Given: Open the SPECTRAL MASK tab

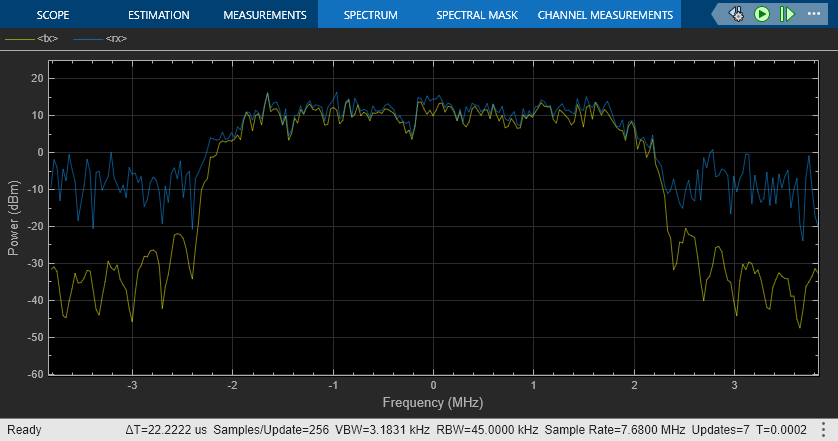Looking at the screenshot, I should pos(477,15).
